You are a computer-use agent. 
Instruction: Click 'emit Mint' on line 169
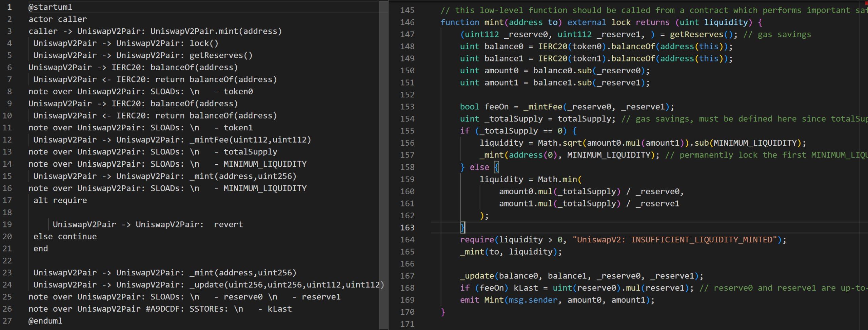(x=481, y=300)
